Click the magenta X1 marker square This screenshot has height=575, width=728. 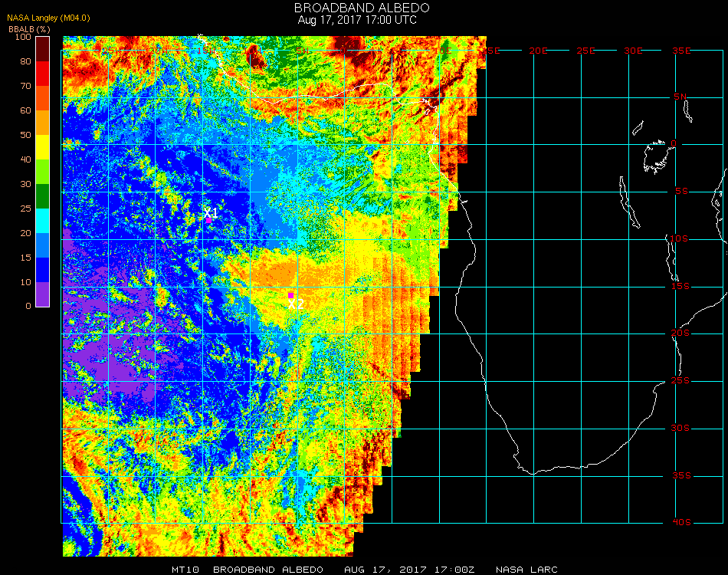click(209, 221)
